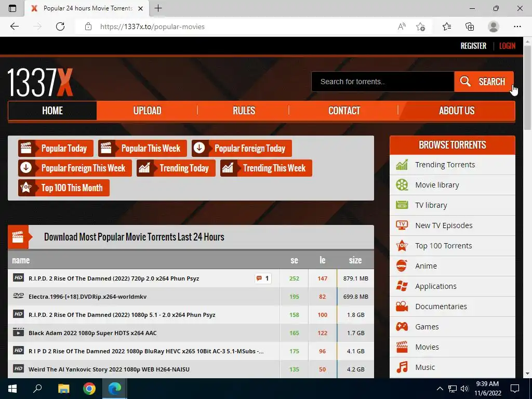532x399 pixels.
Task: Click the comment bubble icon on R.I.P.D. 2 720p row
Action: [259, 278]
